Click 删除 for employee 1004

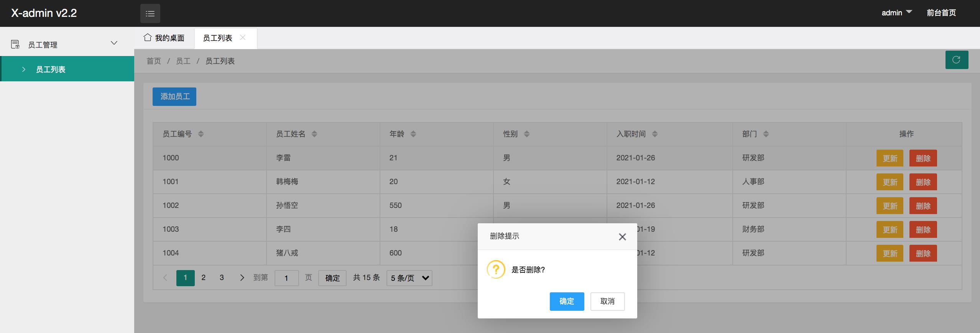click(923, 253)
